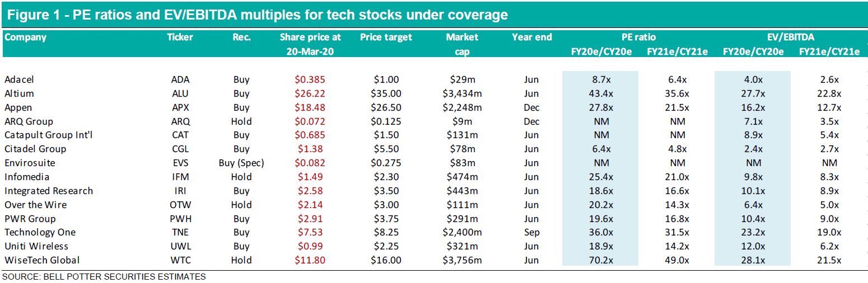Click the Ticker column header
The image size is (868, 283).
click(x=180, y=37)
